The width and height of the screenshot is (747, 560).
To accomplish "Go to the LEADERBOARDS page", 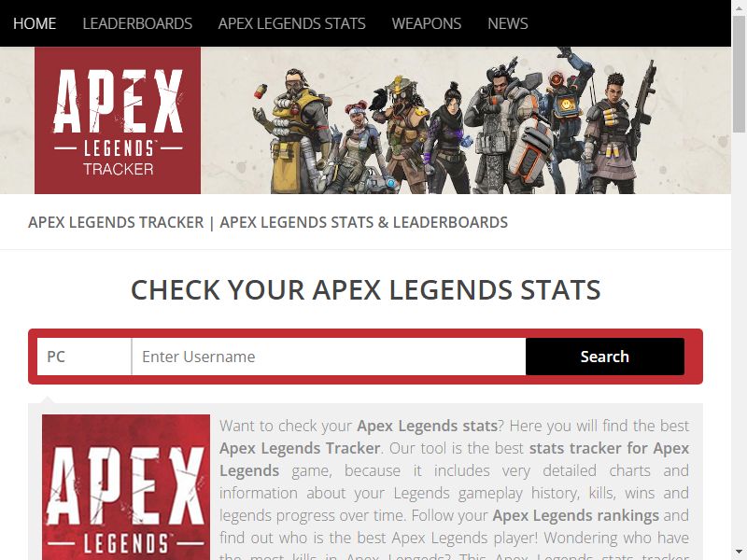I will (x=137, y=23).
